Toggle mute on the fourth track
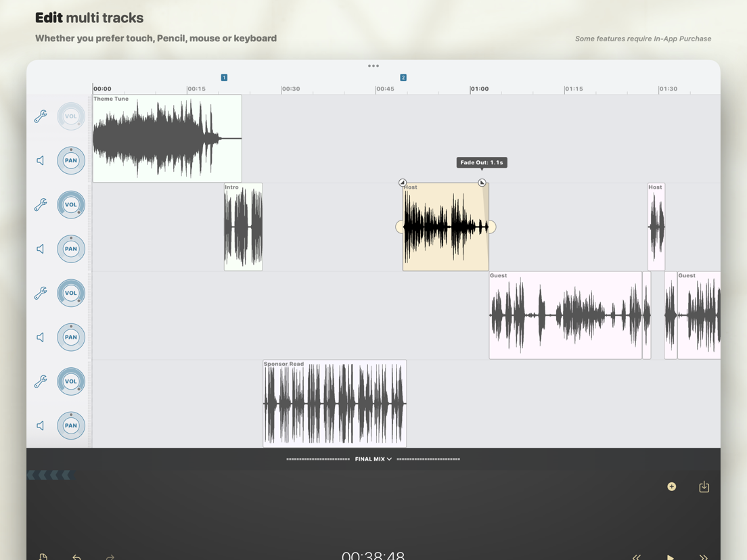This screenshot has height=560, width=747. click(x=40, y=248)
